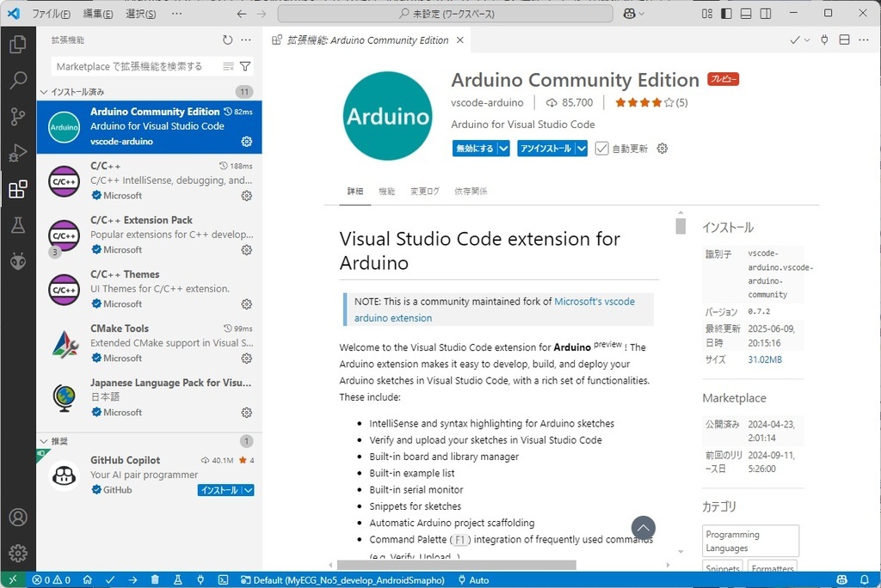Image resolution: width=881 pixels, height=588 pixels.
Task: Open settings gear for the C/C++ extension
Action: 247,196
